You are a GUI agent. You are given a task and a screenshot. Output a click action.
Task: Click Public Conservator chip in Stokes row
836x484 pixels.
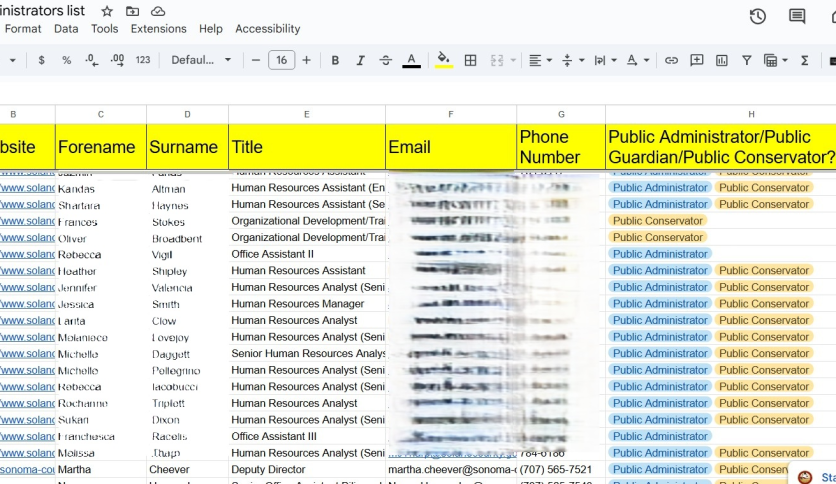pos(657,221)
